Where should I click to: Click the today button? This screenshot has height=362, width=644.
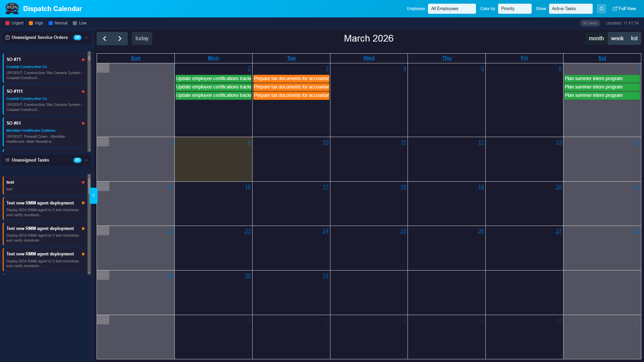pyautogui.click(x=142, y=38)
